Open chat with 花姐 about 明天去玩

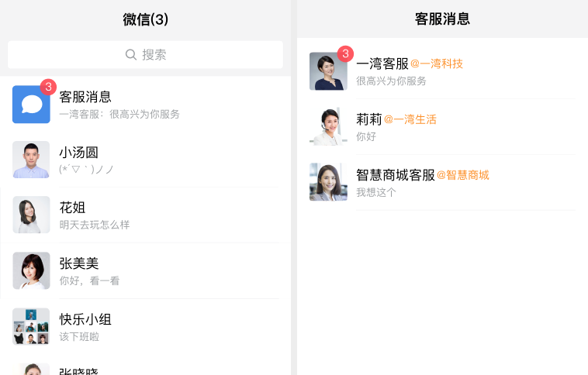coord(167,215)
